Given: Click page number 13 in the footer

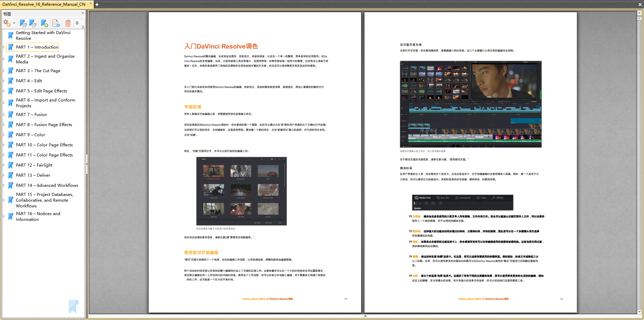Looking at the screenshot, I should coord(346,299).
